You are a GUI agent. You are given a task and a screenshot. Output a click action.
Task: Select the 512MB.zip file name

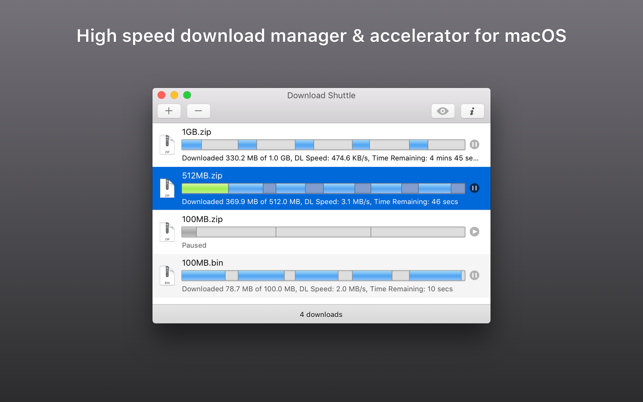(x=202, y=176)
